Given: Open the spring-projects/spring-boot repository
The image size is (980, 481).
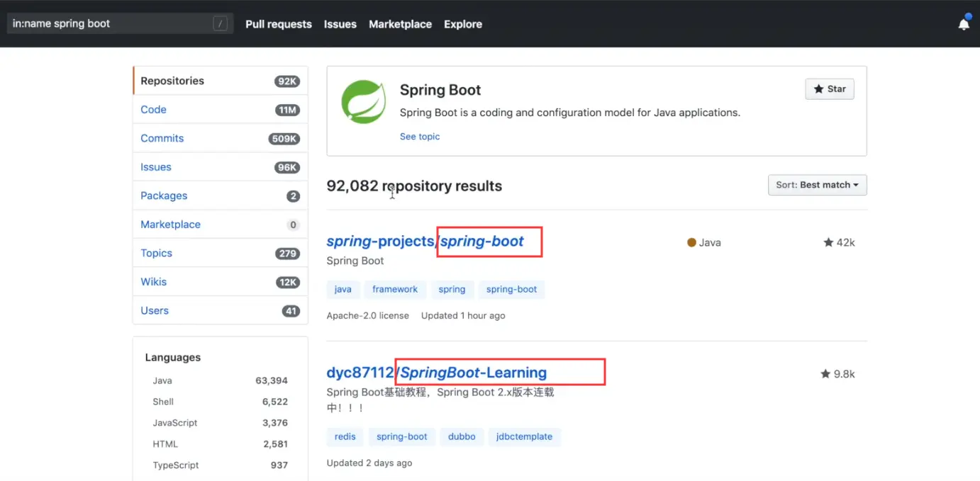Looking at the screenshot, I should click(425, 242).
